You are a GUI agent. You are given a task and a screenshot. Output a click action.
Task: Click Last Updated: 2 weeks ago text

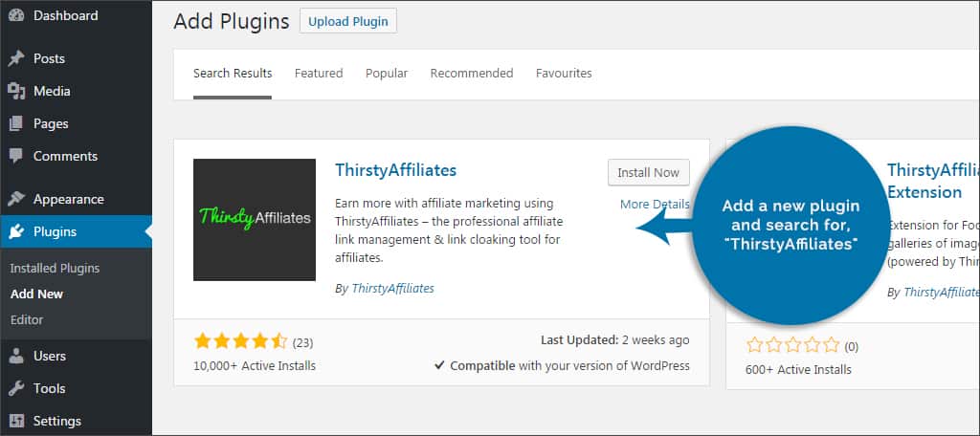[x=615, y=340]
